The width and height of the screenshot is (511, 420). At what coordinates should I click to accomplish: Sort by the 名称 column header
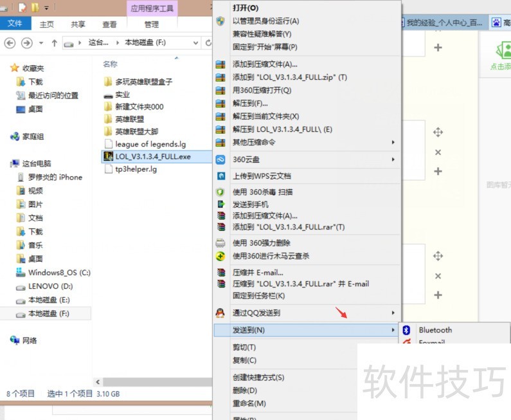110,64
